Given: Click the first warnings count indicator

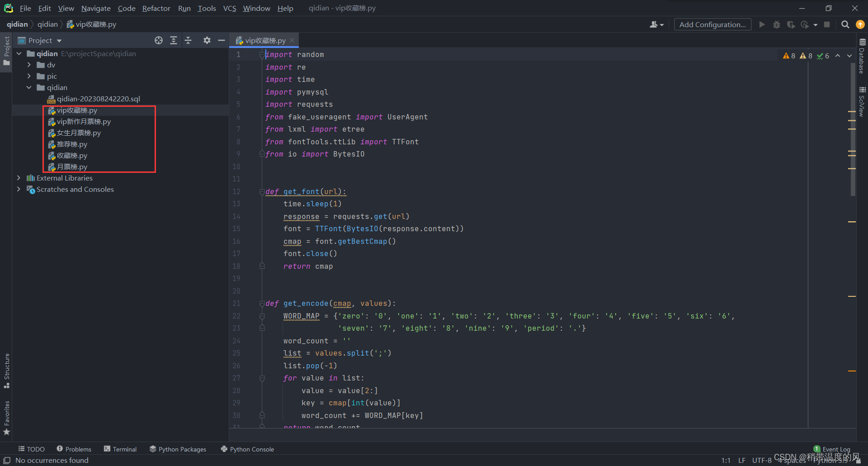Looking at the screenshot, I should pos(789,56).
